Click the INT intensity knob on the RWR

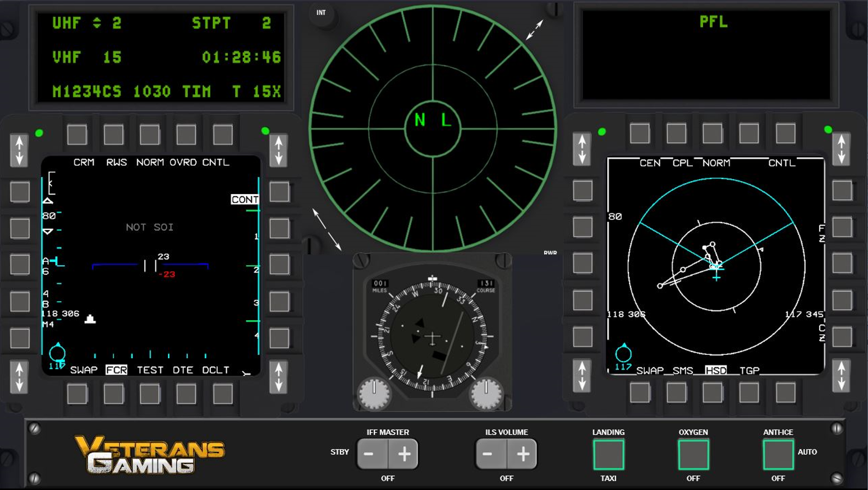point(322,15)
